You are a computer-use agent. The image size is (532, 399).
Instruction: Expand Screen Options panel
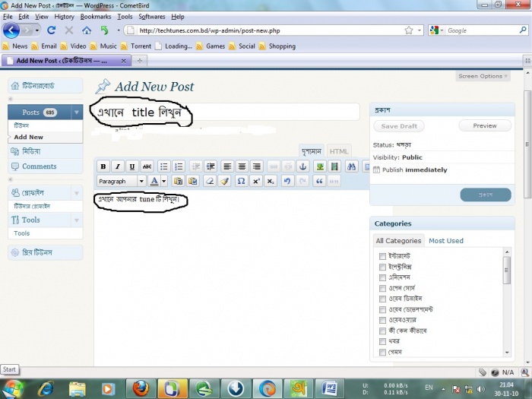click(x=483, y=76)
